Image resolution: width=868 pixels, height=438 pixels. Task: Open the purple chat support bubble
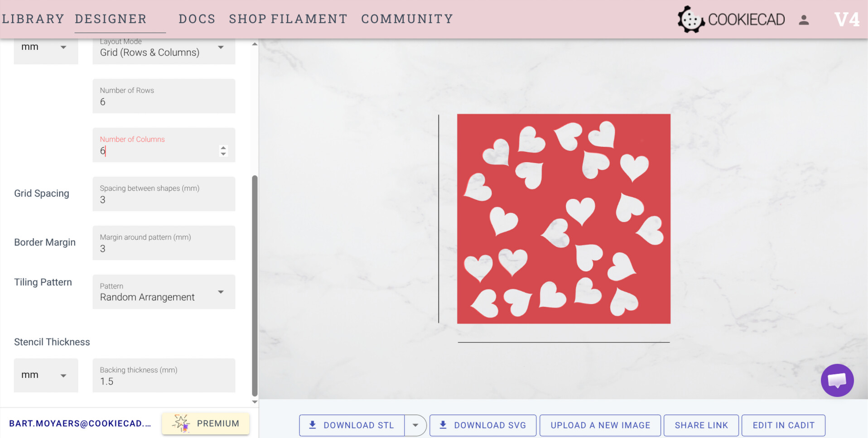[837, 380]
